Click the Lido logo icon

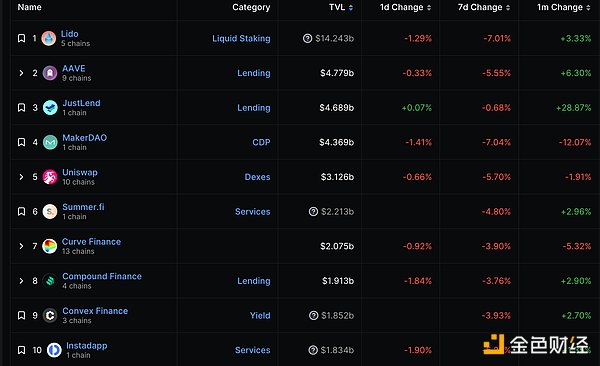pos(49,38)
